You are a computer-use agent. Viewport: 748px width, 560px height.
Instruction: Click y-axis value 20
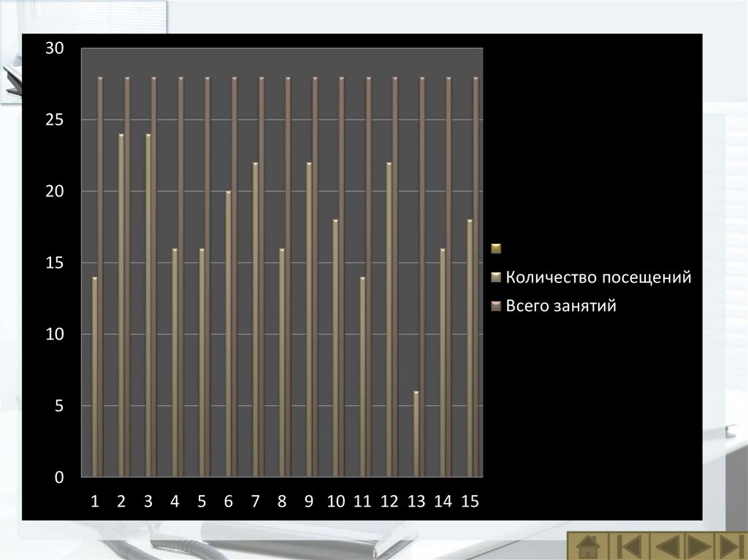54,191
